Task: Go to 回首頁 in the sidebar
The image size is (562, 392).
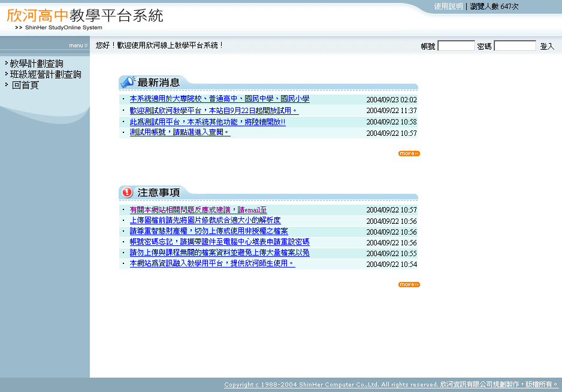Action: (25, 85)
